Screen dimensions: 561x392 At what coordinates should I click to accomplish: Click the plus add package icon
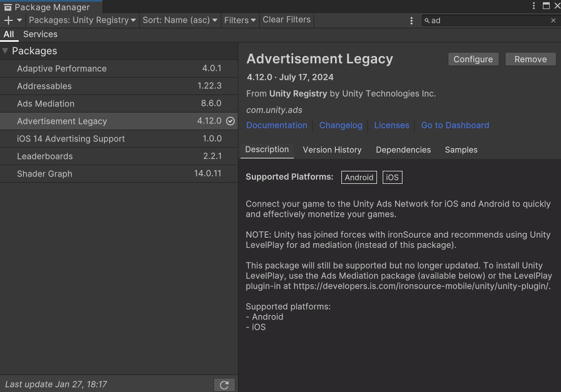8,20
